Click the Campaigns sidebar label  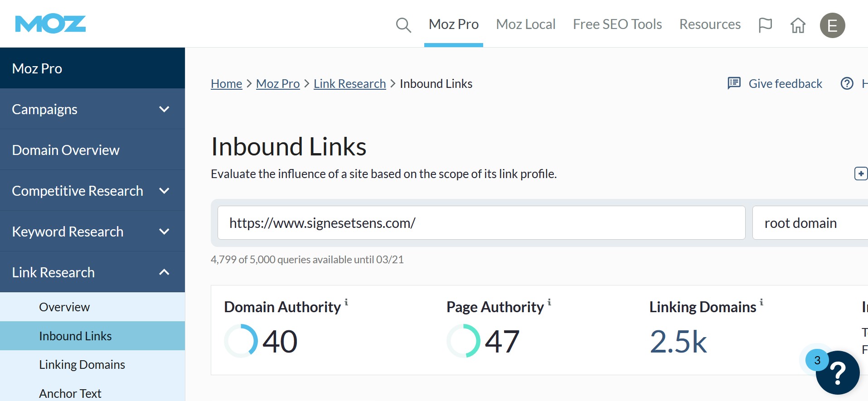(44, 109)
